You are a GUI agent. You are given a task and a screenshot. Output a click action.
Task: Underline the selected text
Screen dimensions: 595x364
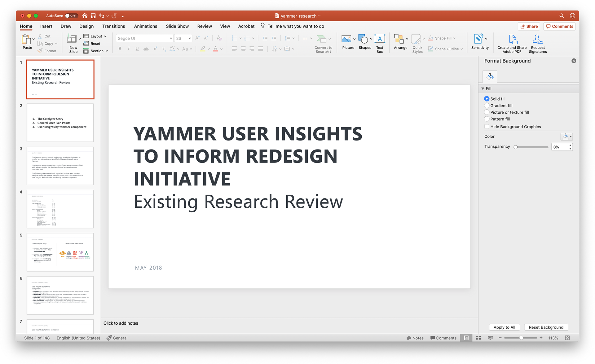pyautogui.click(x=137, y=49)
